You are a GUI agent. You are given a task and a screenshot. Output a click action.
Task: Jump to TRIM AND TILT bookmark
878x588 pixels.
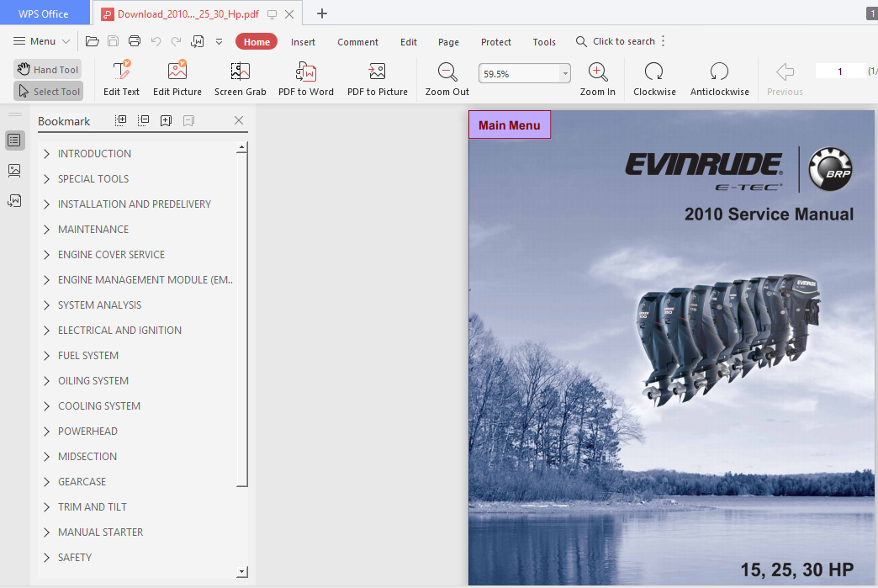(x=93, y=506)
